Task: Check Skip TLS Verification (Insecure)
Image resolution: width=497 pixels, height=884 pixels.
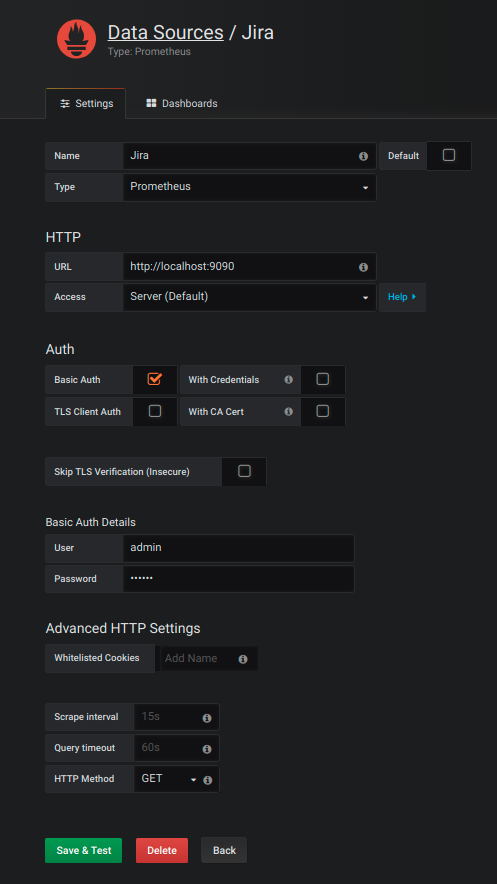Action: 245,471
